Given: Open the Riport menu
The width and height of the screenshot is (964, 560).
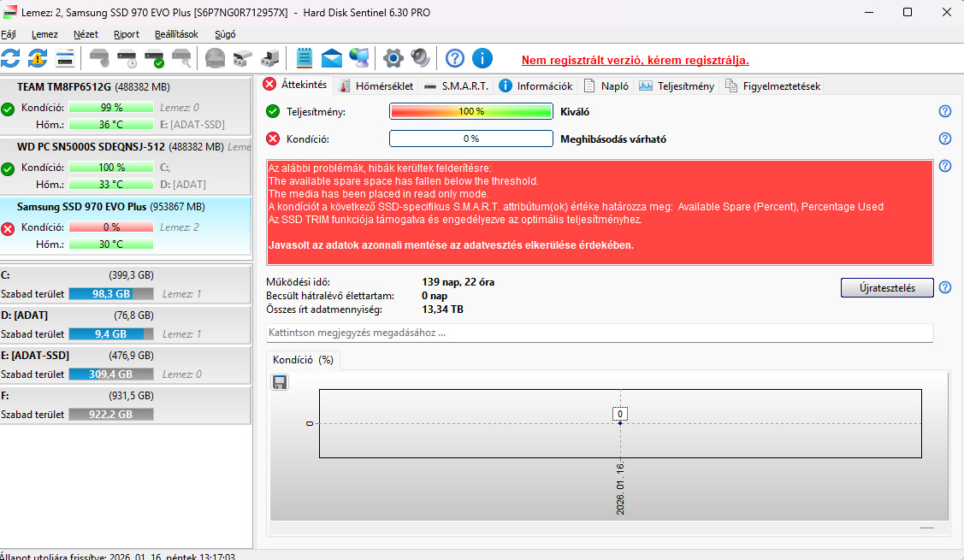Looking at the screenshot, I should (126, 34).
